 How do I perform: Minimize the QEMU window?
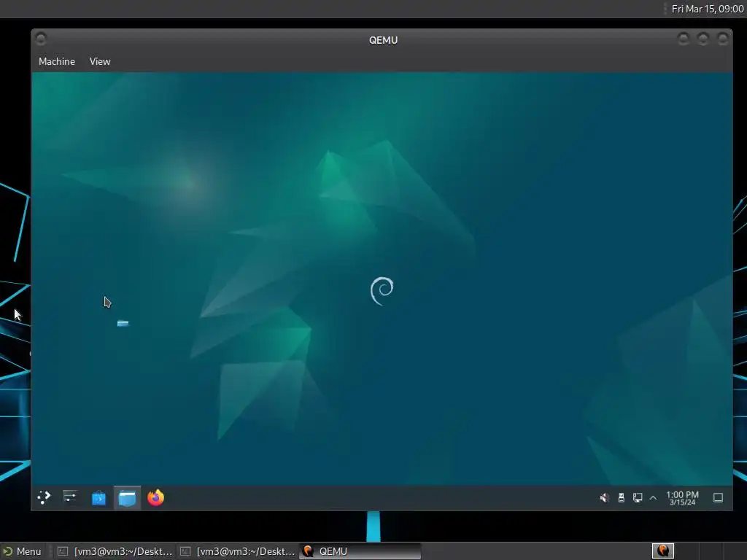coord(683,39)
